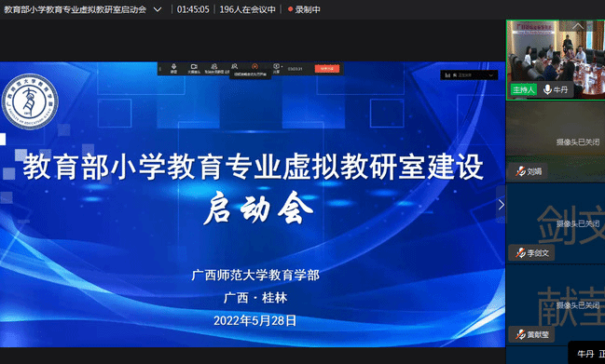
Task: Click the orange recording icon in shared toolbar
Action: 254,67
